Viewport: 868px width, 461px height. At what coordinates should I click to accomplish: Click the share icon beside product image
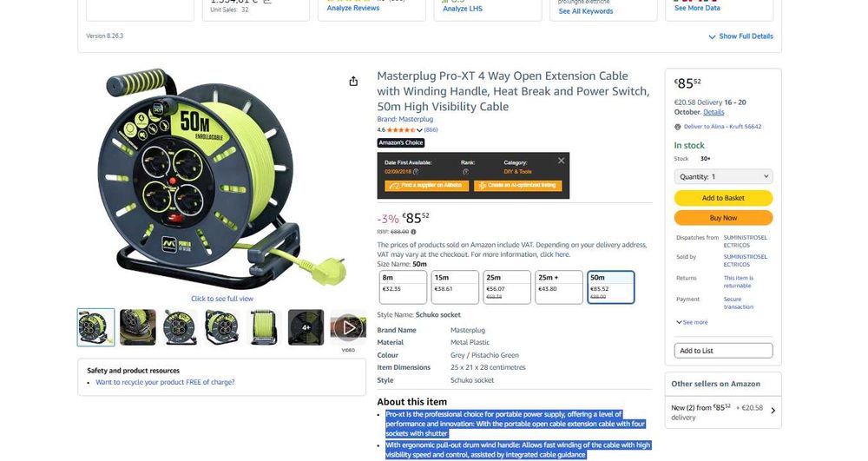pyautogui.click(x=353, y=82)
